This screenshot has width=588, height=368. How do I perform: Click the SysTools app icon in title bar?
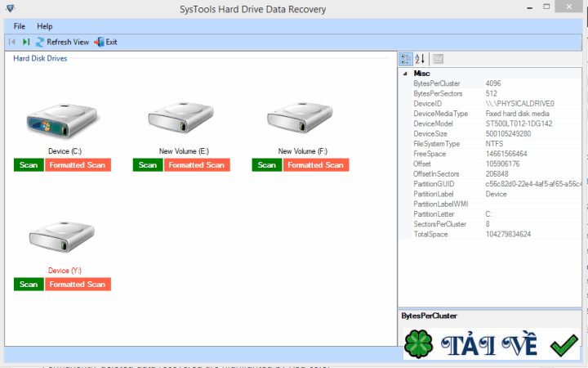tap(11, 8)
